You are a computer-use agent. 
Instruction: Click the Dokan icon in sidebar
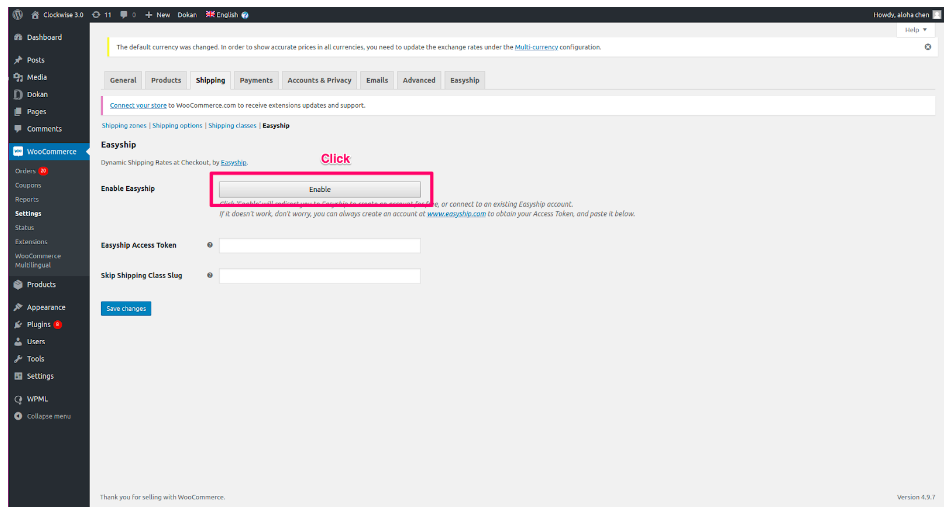click(18, 95)
